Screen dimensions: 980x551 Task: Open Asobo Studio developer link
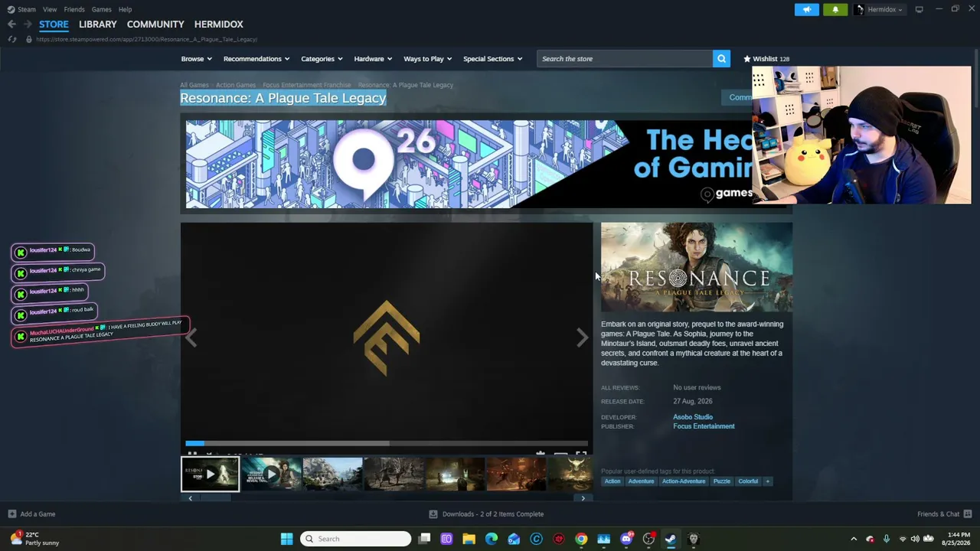[x=693, y=417]
